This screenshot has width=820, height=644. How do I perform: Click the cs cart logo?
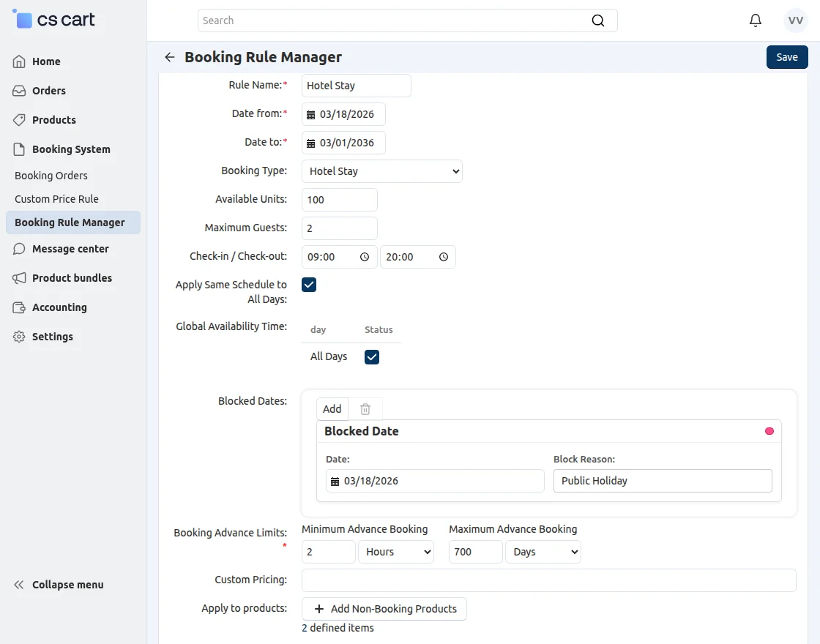55,20
